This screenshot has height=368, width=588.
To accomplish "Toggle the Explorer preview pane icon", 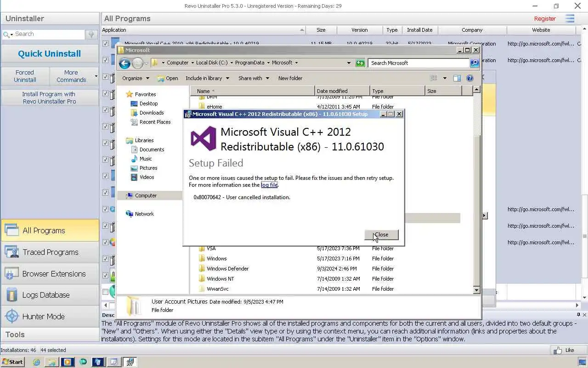I will pos(457,78).
